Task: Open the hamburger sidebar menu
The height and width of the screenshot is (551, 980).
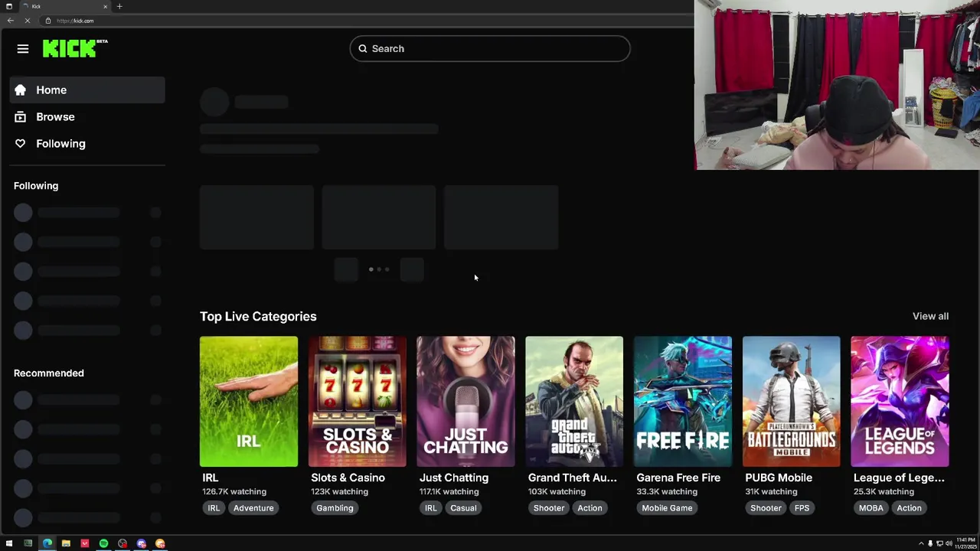Action: (23, 49)
